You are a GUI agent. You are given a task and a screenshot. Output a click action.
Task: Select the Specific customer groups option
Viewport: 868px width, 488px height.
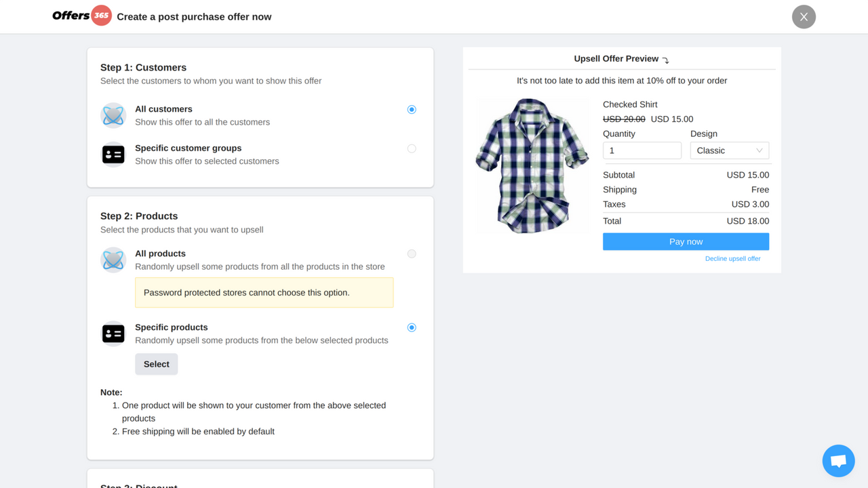pyautogui.click(x=412, y=148)
